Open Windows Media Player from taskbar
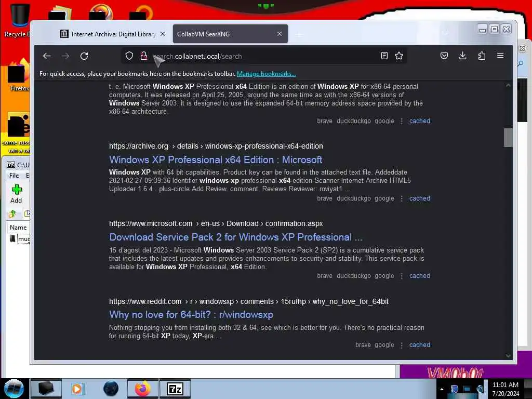Screen dimensions: 532x399 [x=77, y=389]
